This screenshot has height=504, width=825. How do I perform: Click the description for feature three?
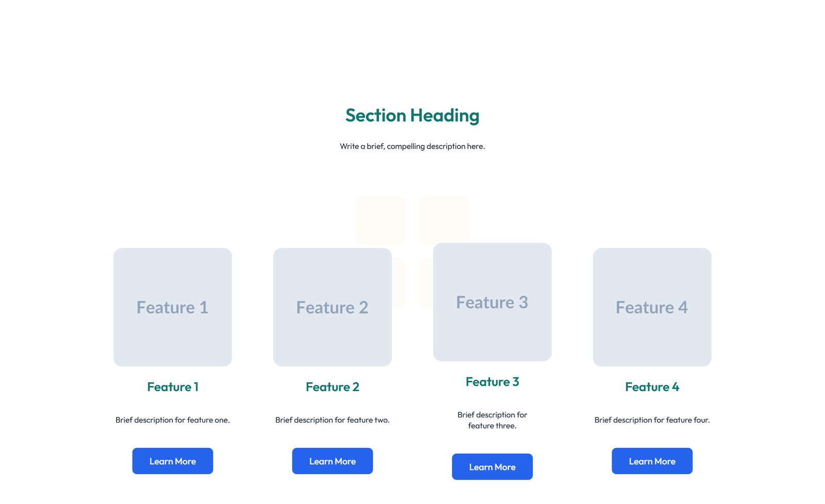tap(492, 420)
